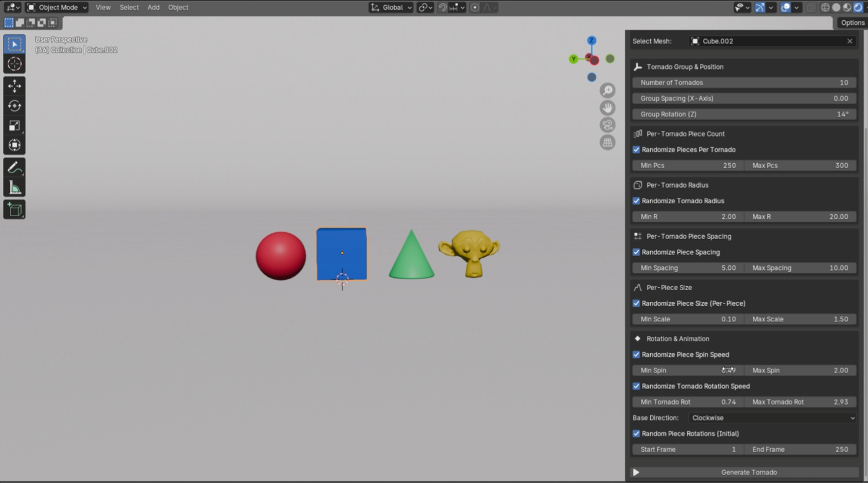
Task: Open the Object Mode dropdown
Action: (57, 8)
